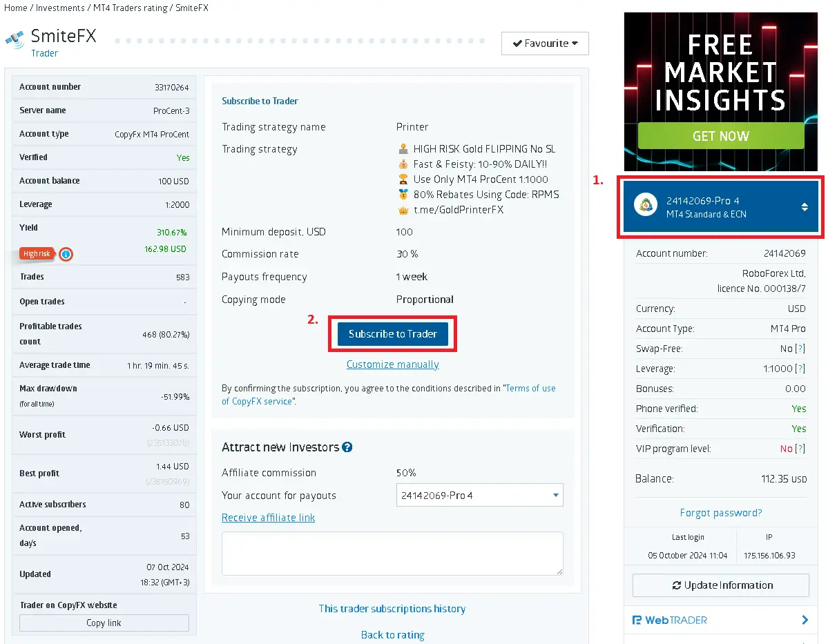Click the High risk badge
This screenshot has height=644, width=828.
tap(37, 254)
